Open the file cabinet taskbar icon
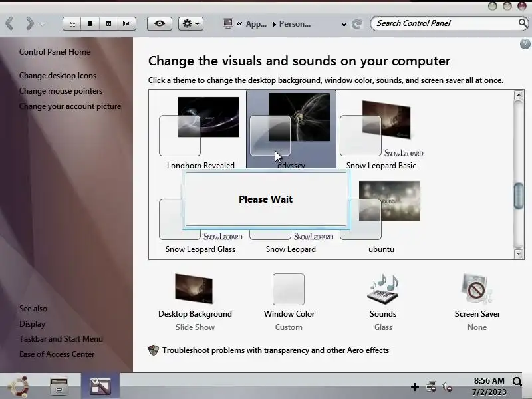This screenshot has height=399, width=532. pos(59,386)
